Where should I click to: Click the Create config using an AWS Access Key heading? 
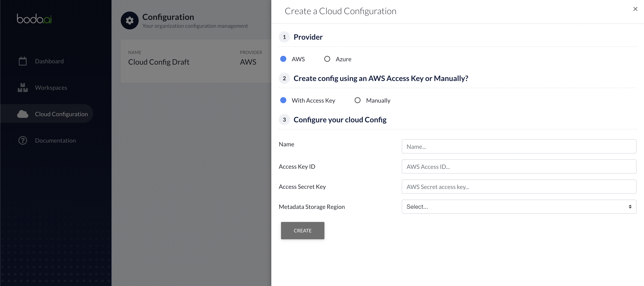tap(381, 78)
